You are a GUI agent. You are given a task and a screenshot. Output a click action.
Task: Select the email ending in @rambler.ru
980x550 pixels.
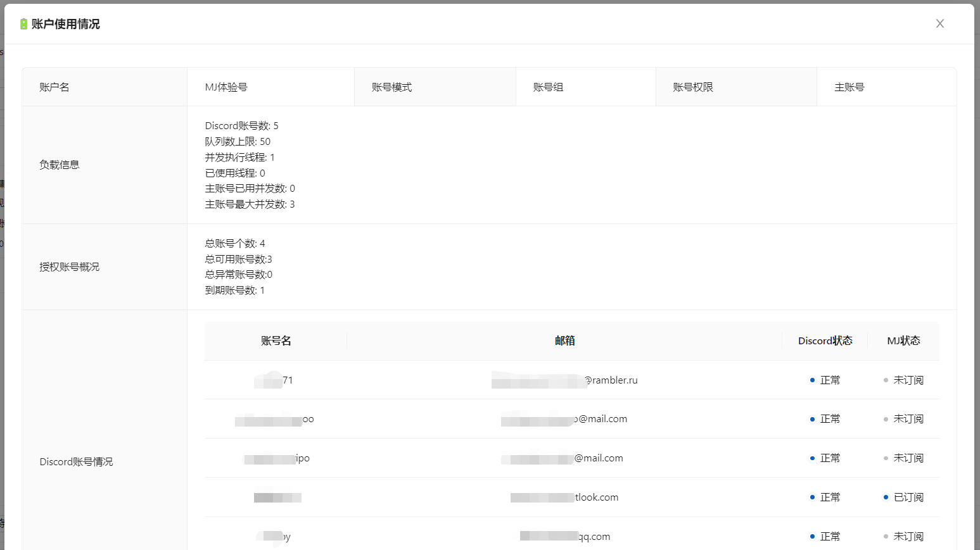coord(564,380)
